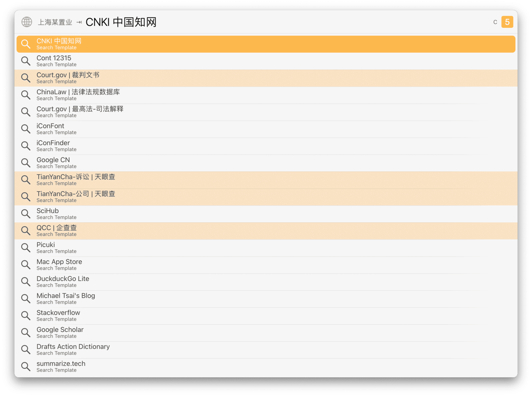532x396 pixels.
Task: Choose the iConFont search template
Action: [x=266, y=129]
